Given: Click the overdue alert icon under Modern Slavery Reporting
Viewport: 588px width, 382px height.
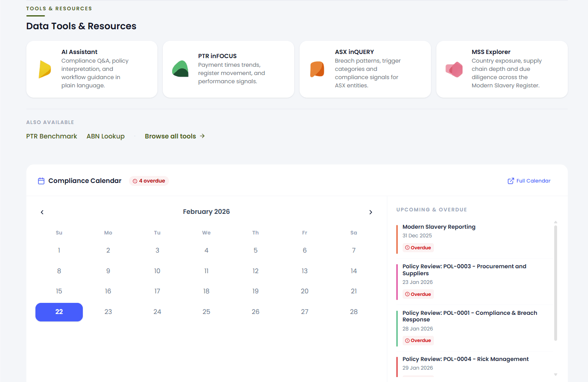Looking at the screenshot, I should 407,248.
